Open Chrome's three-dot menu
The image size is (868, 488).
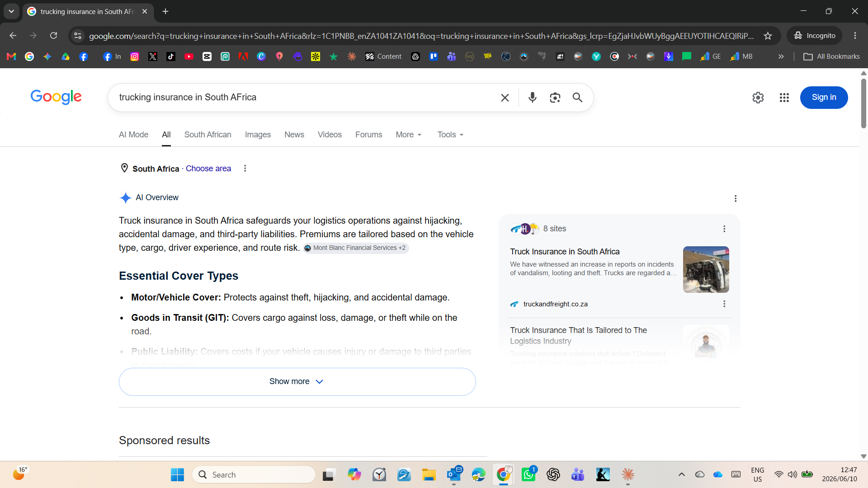[855, 36]
